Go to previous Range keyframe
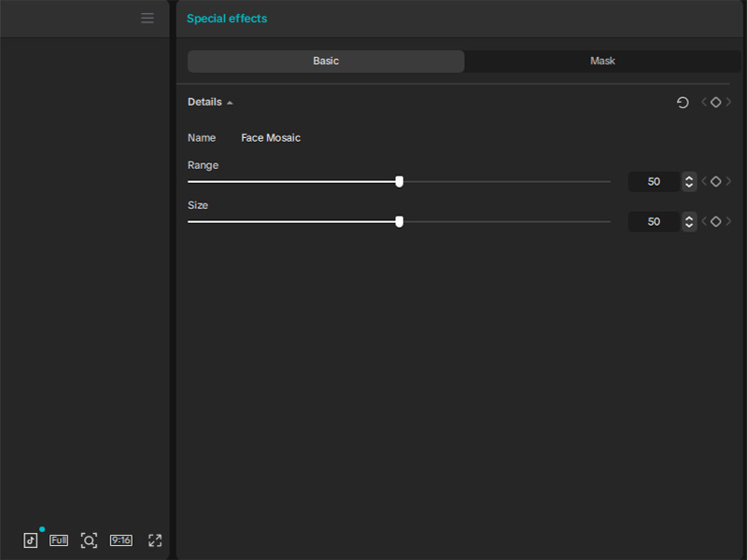This screenshot has height=560, width=747. pos(704,181)
